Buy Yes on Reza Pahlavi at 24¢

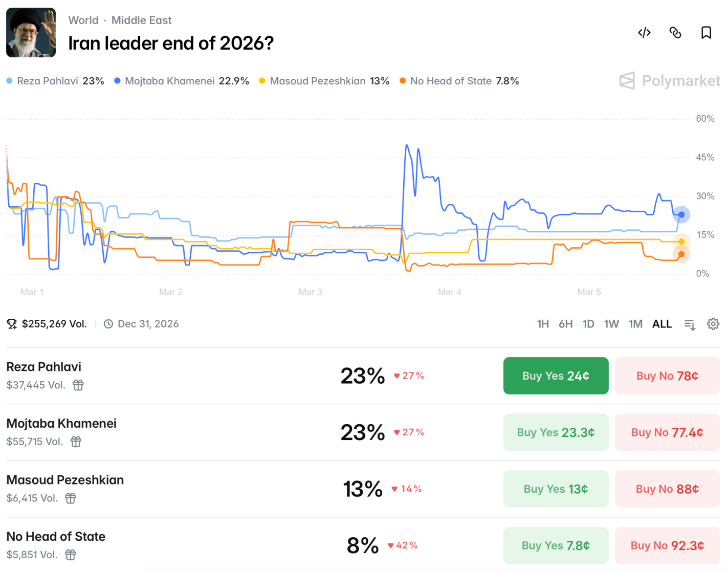coord(556,376)
